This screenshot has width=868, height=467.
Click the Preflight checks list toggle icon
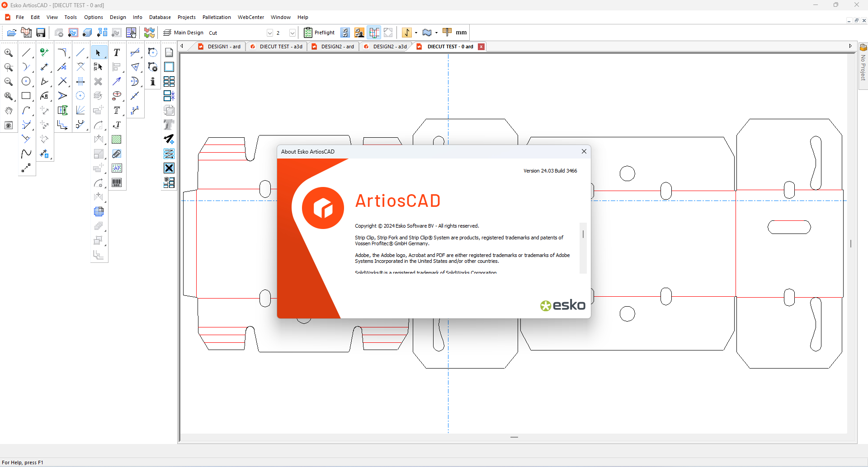345,33
